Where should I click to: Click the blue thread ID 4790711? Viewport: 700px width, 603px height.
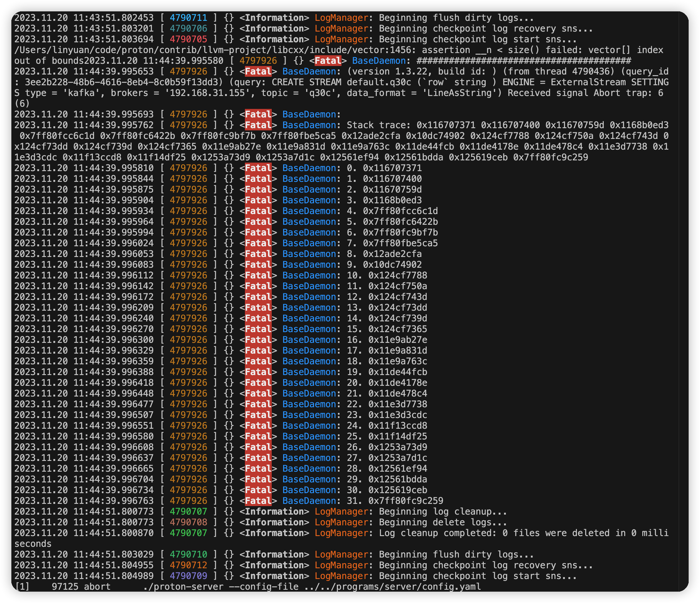(188, 18)
